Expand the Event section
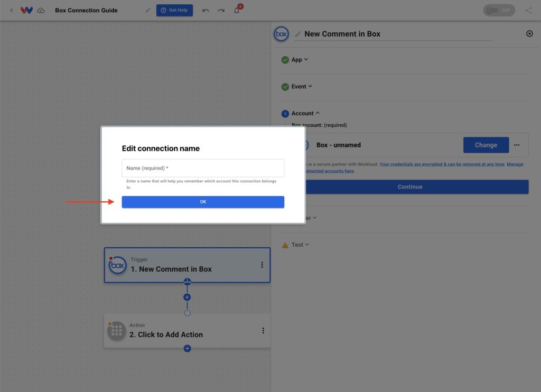 coord(302,87)
